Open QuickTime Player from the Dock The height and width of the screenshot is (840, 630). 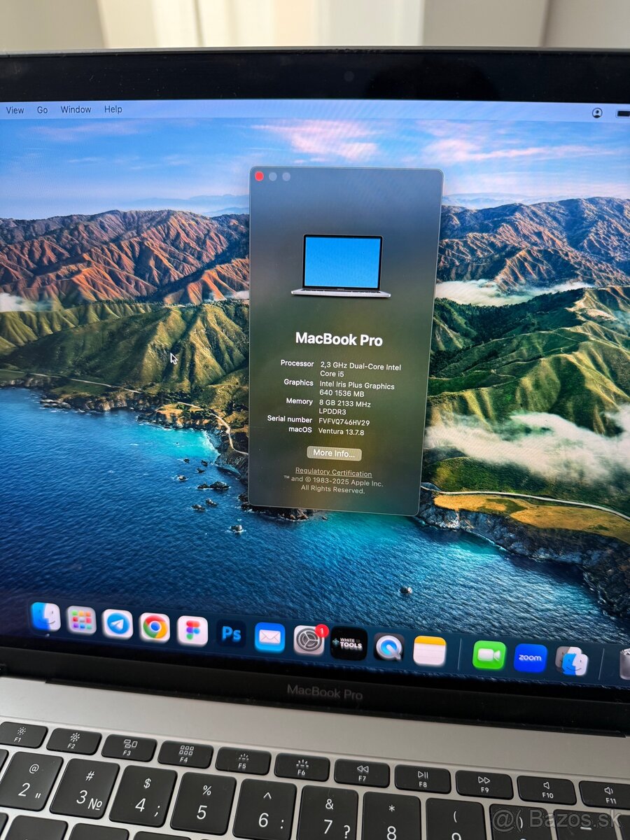tap(388, 647)
